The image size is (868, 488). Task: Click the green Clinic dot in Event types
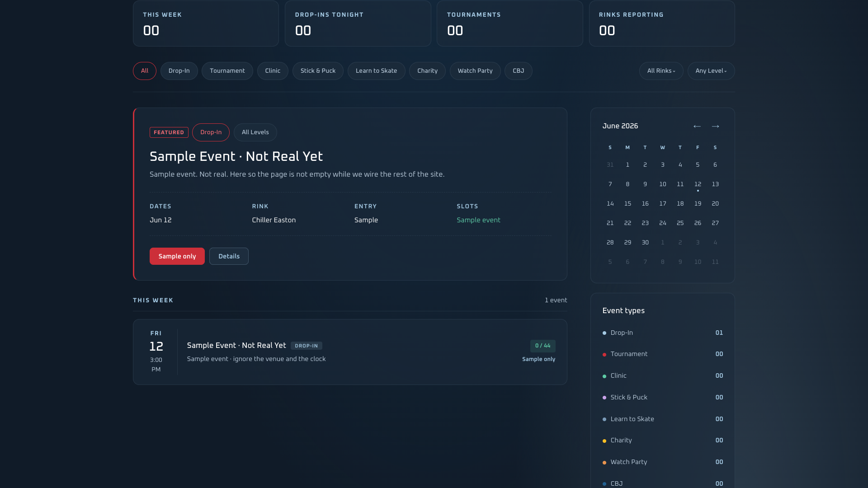point(604,376)
